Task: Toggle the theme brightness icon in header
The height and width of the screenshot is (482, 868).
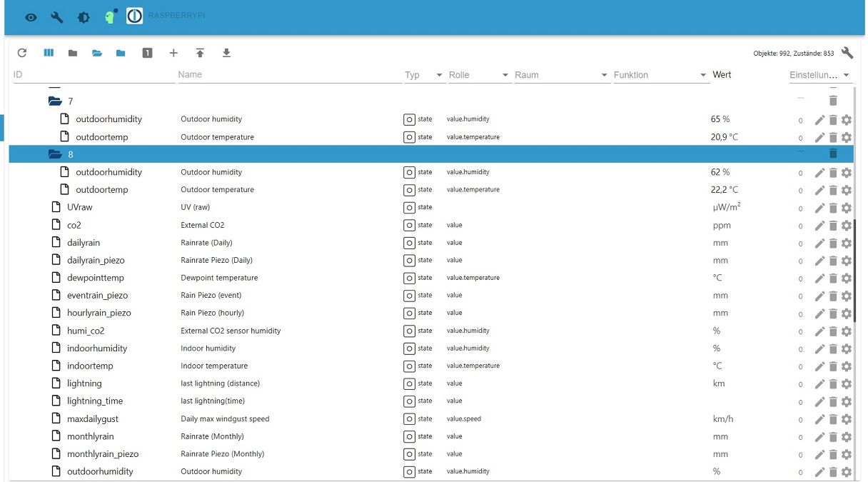Action: tap(84, 17)
